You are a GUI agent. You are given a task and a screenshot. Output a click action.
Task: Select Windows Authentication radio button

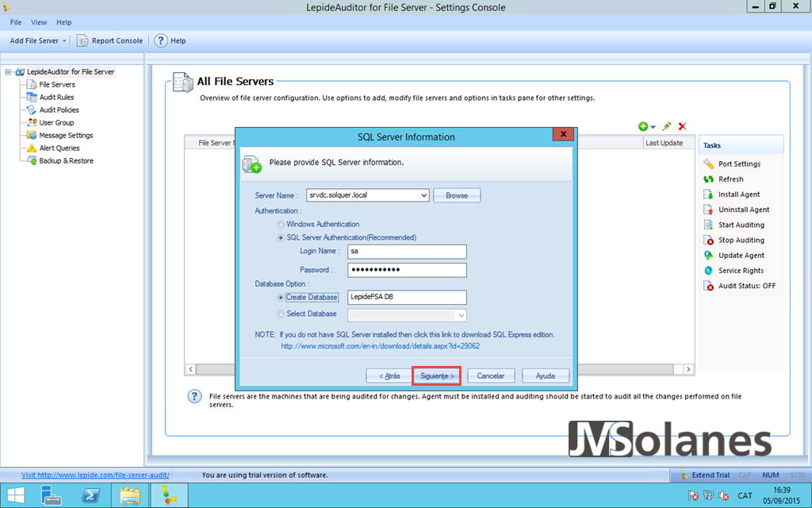(x=280, y=225)
